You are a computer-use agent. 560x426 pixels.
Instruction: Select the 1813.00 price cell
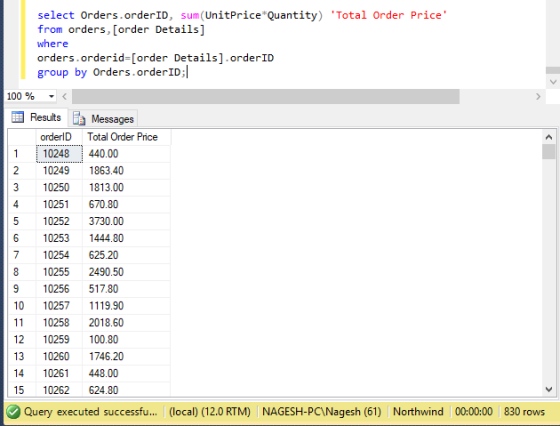click(x=126, y=187)
